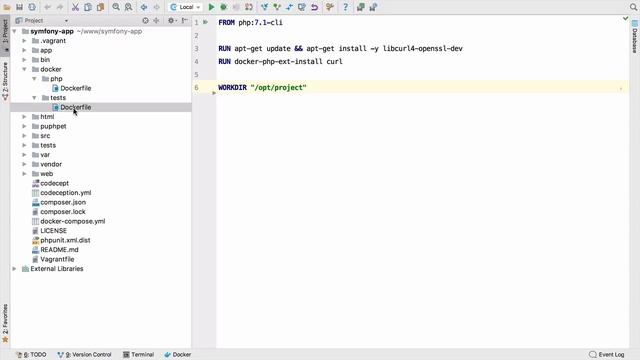
Task: Click the Find magnifier icon
Action: (x=116, y=7)
